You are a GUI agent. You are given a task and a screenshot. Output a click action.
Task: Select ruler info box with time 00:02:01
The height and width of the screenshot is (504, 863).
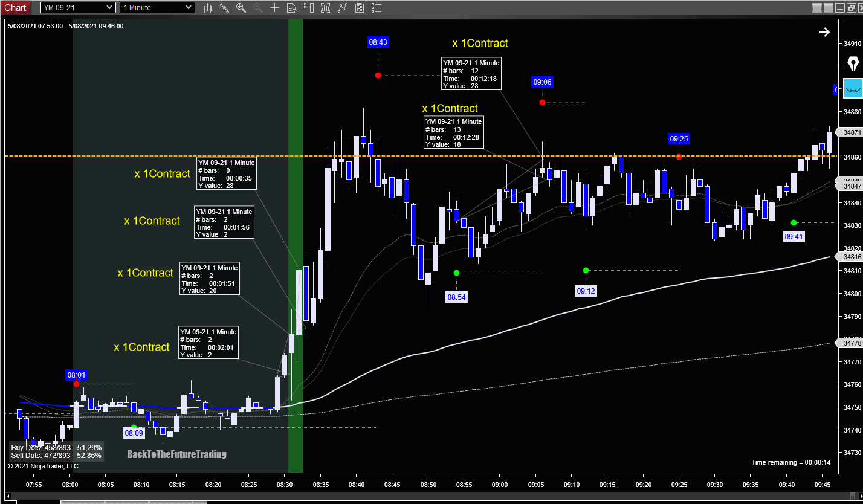click(208, 343)
